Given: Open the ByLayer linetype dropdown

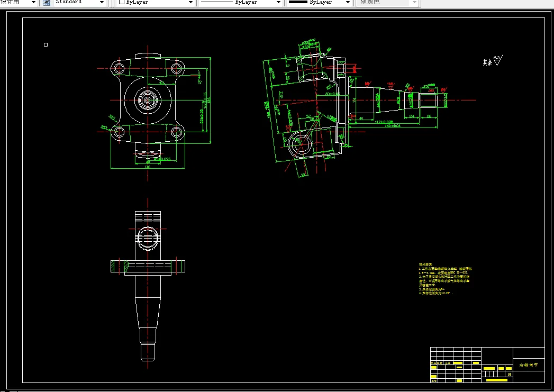Looking at the screenshot, I should point(278,3).
